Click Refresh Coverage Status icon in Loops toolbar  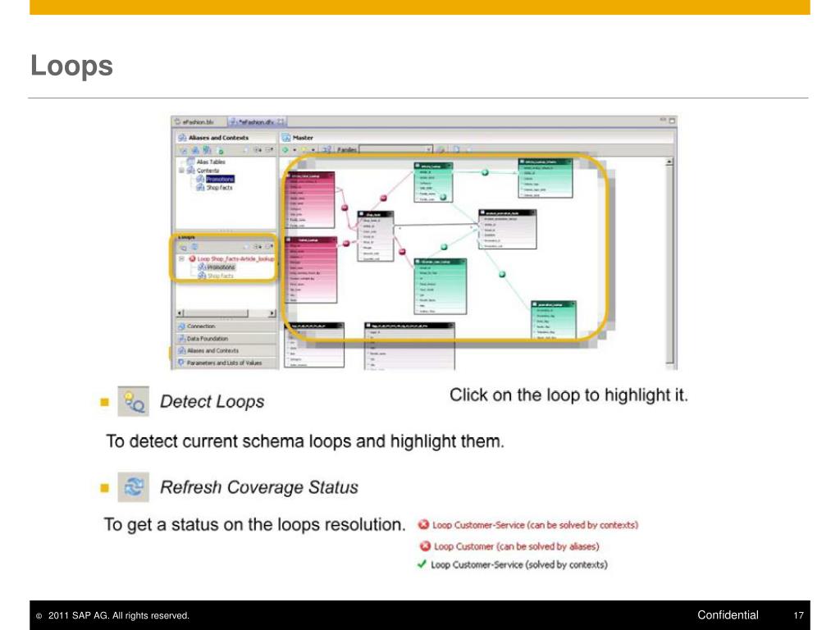[195, 247]
